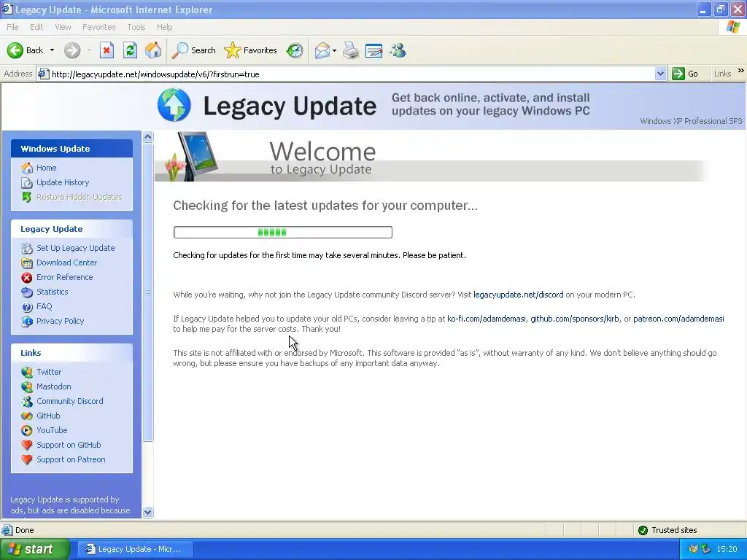Image resolution: width=747 pixels, height=560 pixels.
Task: Click Support on Patreon link
Action: pos(71,459)
